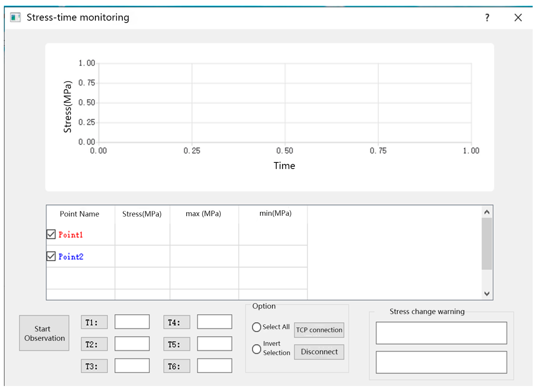
Task: Click the Point Name column header
Action: point(80,214)
